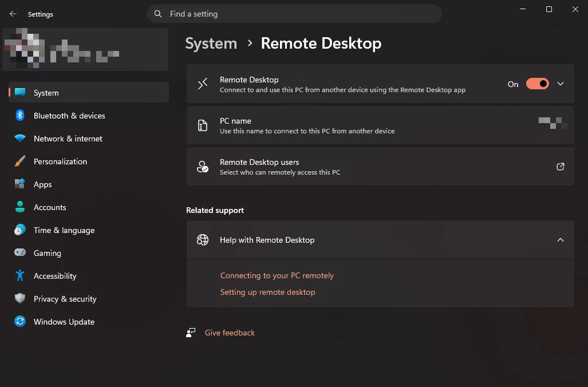Click the Accessibility figure icon

(x=20, y=275)
